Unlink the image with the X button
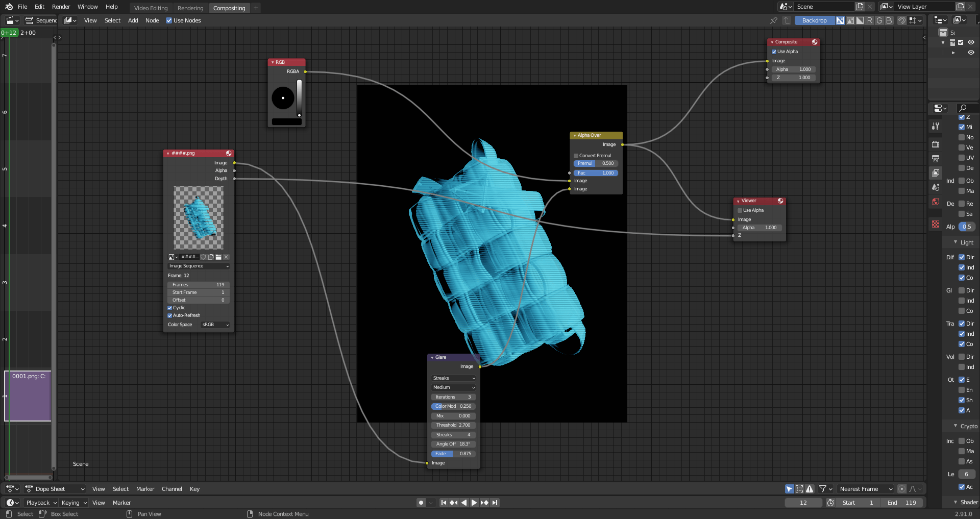This screenshot has width=980, height=519. (226, 257)
